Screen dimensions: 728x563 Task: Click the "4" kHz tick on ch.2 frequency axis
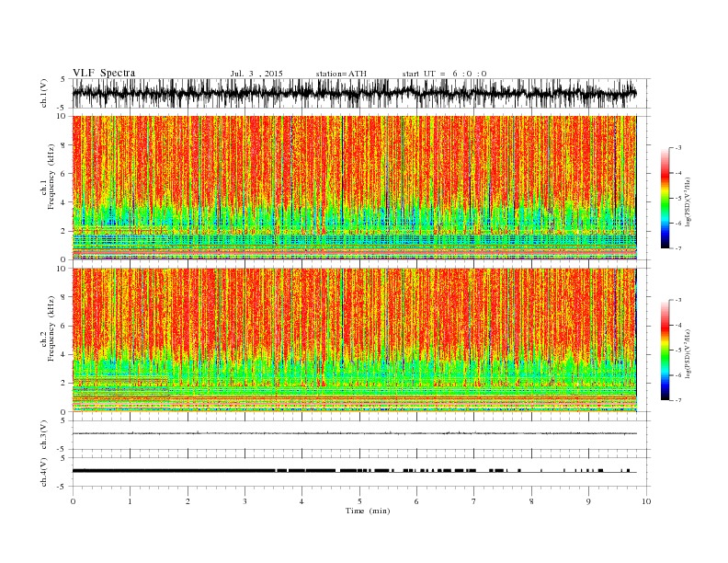click(x=64, y=354)
